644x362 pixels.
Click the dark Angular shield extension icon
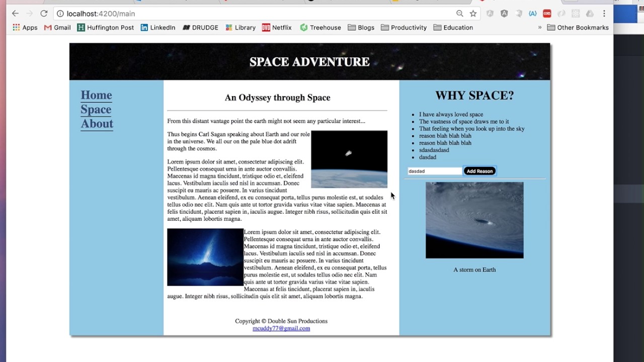click(504, 14)
